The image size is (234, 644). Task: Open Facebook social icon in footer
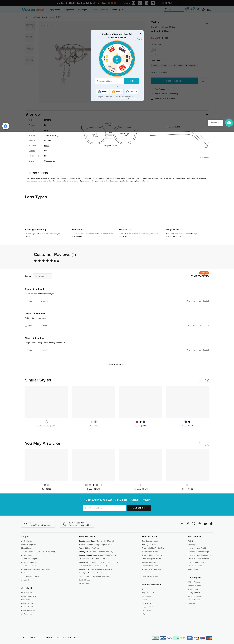188,523
